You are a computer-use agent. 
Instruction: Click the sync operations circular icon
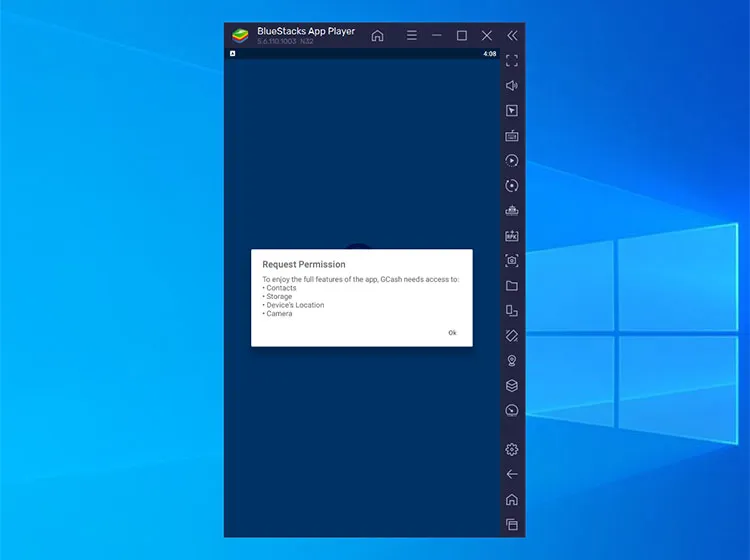point(512,186)
